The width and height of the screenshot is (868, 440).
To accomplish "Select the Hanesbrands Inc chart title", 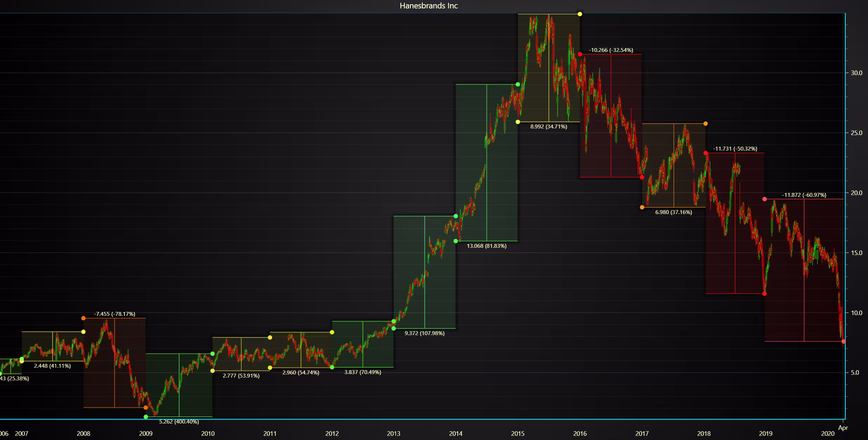I will (x=429, y=6).
